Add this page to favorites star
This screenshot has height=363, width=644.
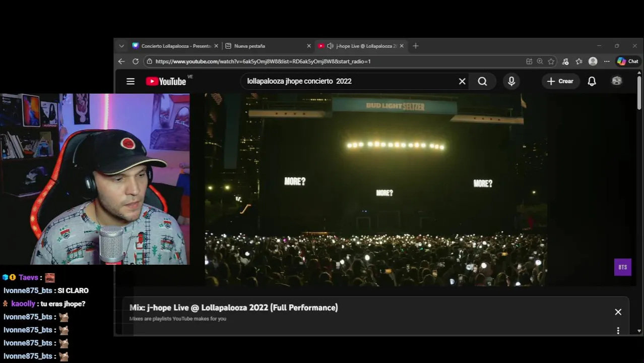click(551, 62)
